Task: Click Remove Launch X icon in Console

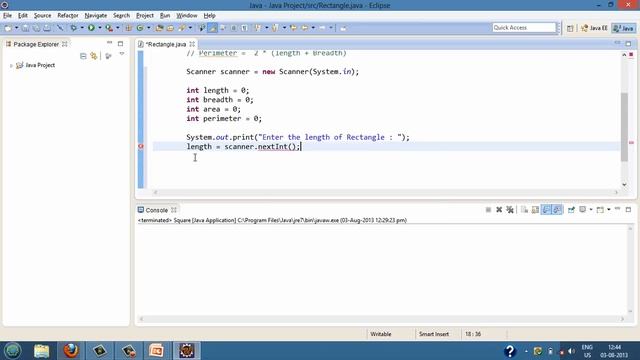Action: [499, 210]
